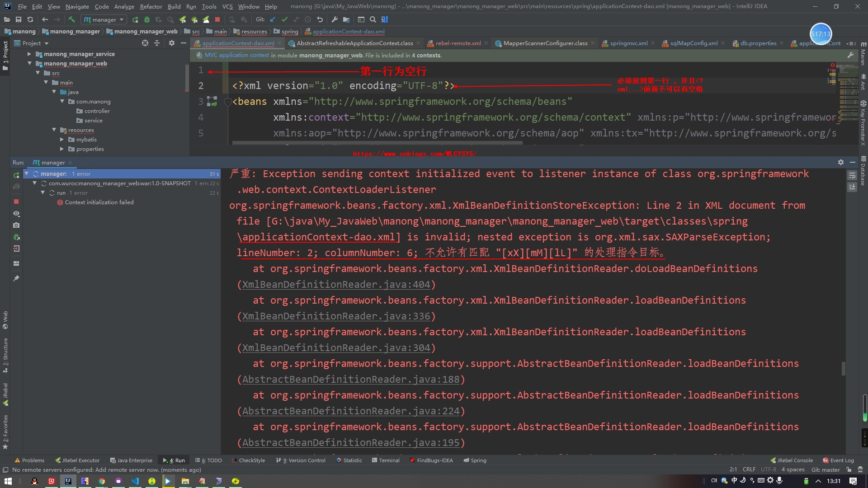This screenshot has height=488, width=868.
Task: Open the Problems tool window
Action: pyautogui.click(x=29, y=460)
